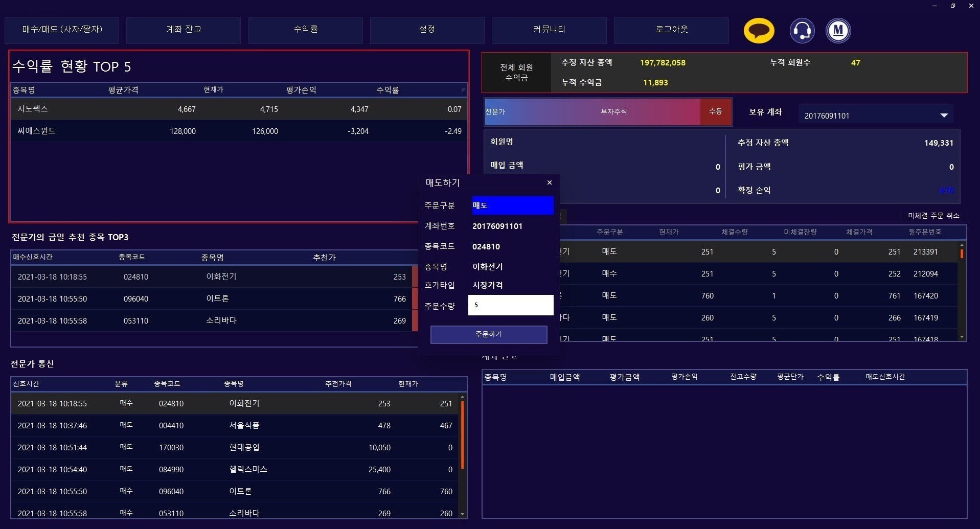The image size is (980, 529).
Task: Expand the 보유 계좌 account dropdown
Action: pyautogui.click(x=944, y=116)
